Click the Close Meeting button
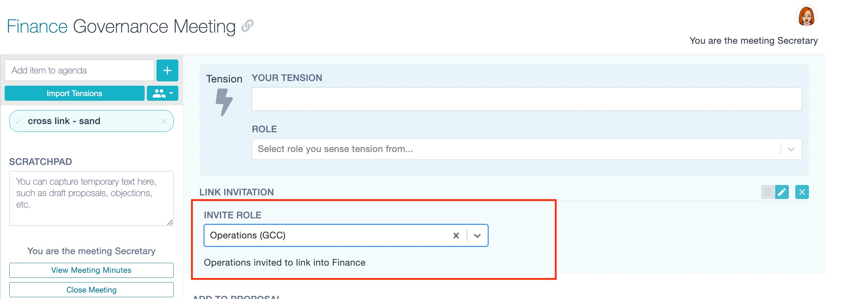The width and height of the screenshot is (868, 299). [91, 290]
